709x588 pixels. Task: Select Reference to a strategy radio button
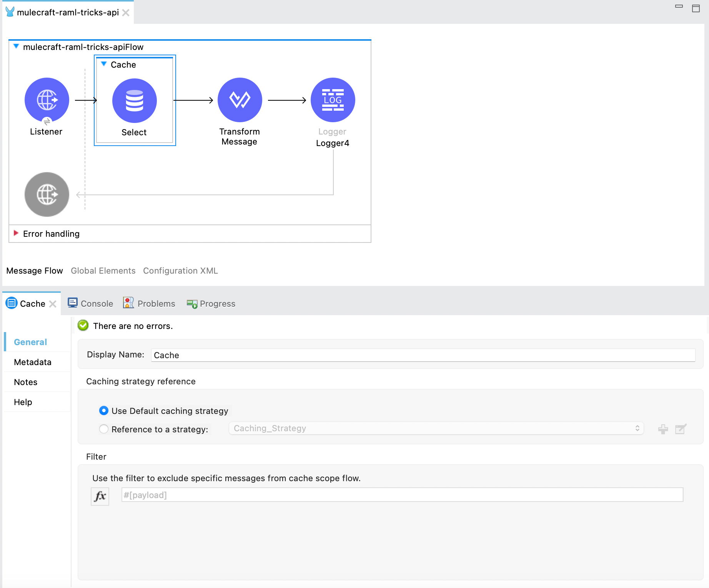click(104, 429)
